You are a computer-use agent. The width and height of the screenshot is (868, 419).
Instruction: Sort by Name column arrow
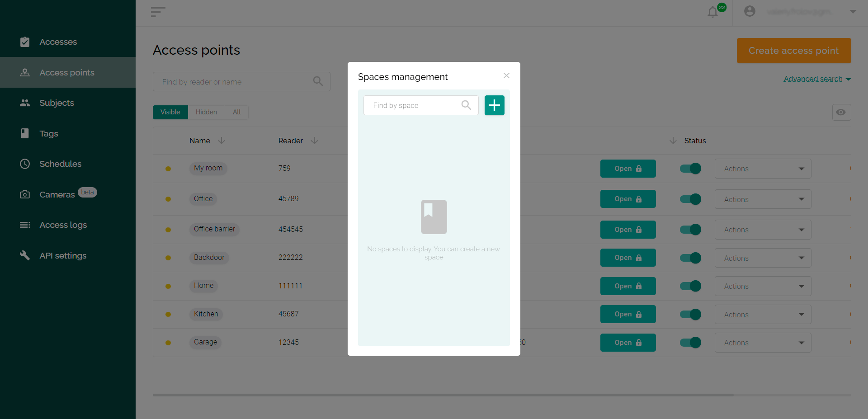click(222, 141)
